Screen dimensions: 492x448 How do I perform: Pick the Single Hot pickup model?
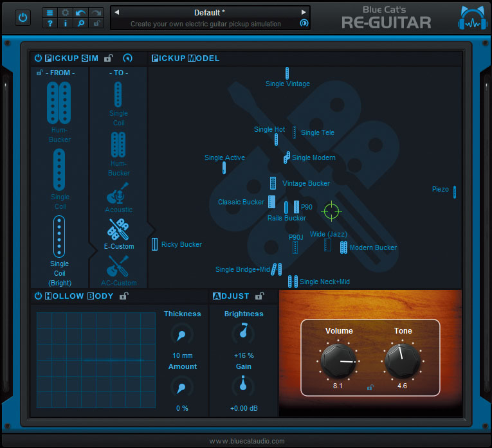pyautogui.click(x=276, y=139)
